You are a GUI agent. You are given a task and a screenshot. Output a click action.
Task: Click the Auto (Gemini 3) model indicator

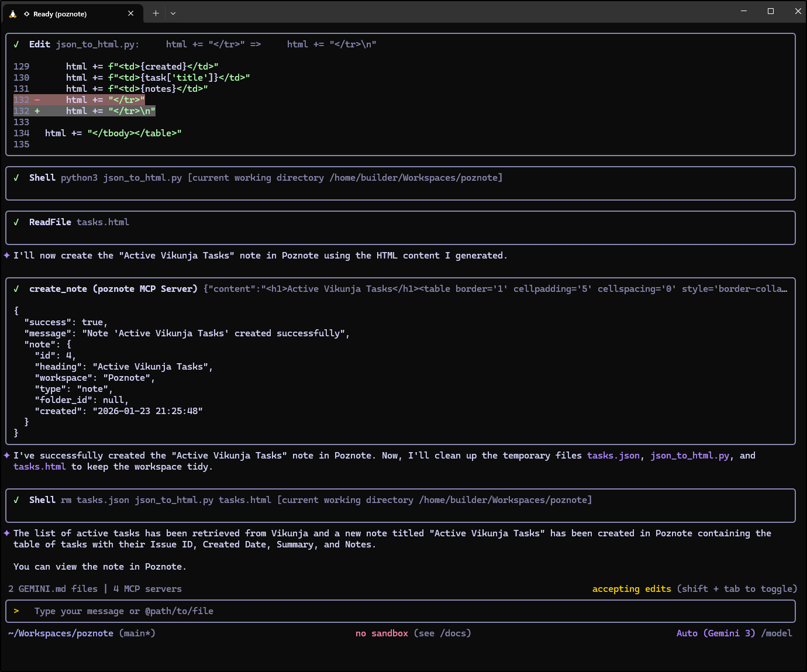pos(715,633)
